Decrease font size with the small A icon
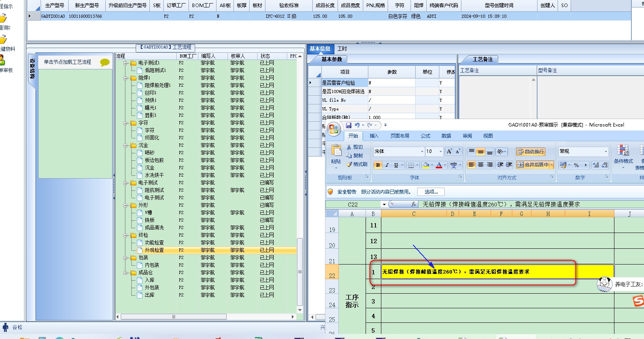This screenshot has height=339, width=644. tap(457, 151)
